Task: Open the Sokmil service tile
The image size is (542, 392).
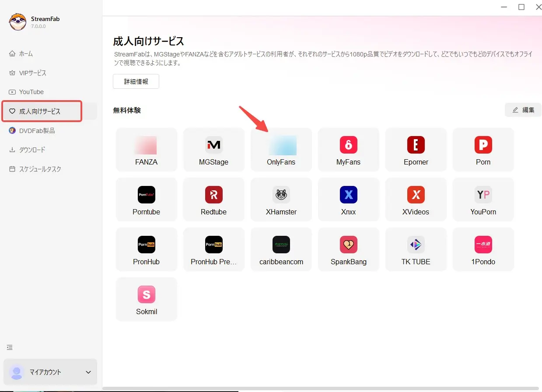Action: [x=147, y=299]
